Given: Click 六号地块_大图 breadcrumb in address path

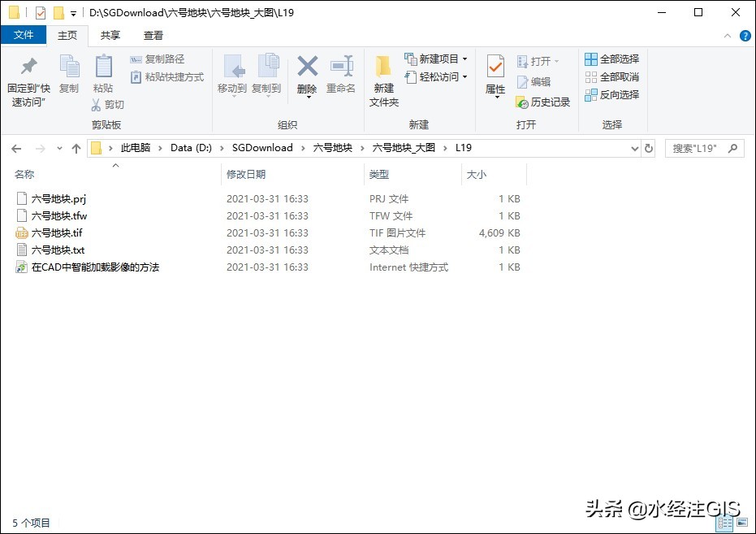Looking at the screenshot, I should point(404,148).
